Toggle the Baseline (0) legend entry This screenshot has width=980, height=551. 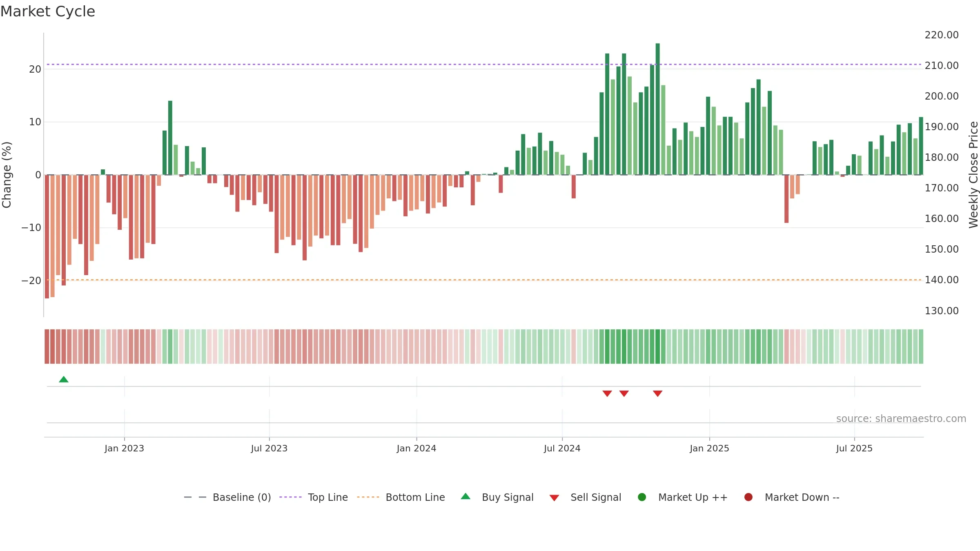pyautogui.click(x=227, y=497)
